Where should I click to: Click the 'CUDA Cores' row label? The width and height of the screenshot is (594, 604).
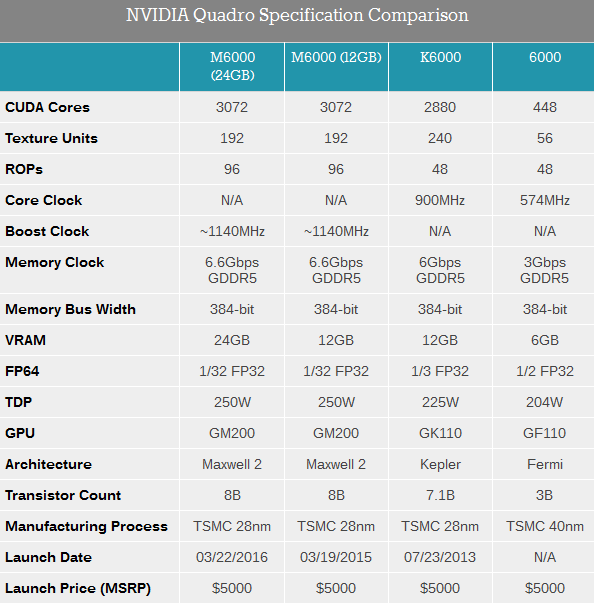[x=47, y=107]
